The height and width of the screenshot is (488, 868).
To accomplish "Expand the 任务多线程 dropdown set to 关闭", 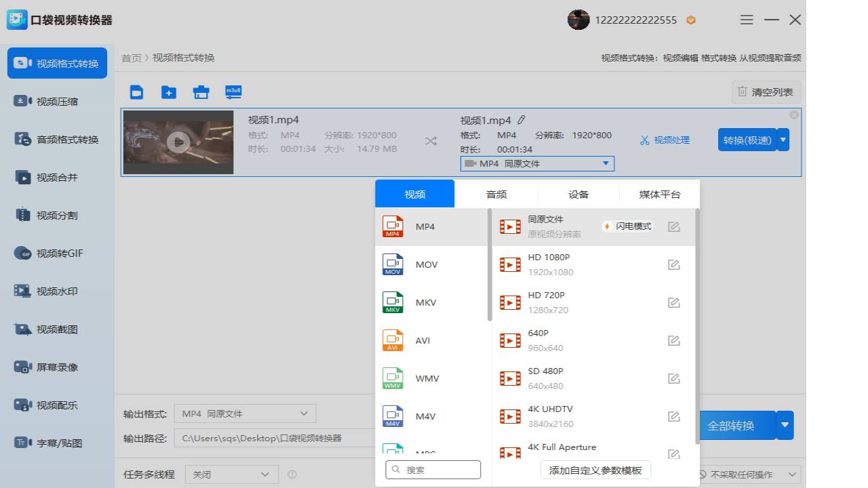I will (231, 474).
